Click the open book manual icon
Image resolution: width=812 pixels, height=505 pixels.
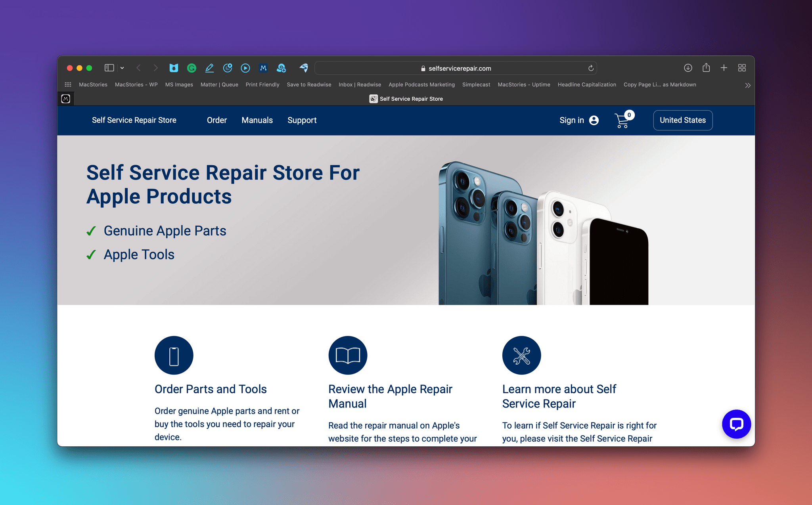pos(348,355)
